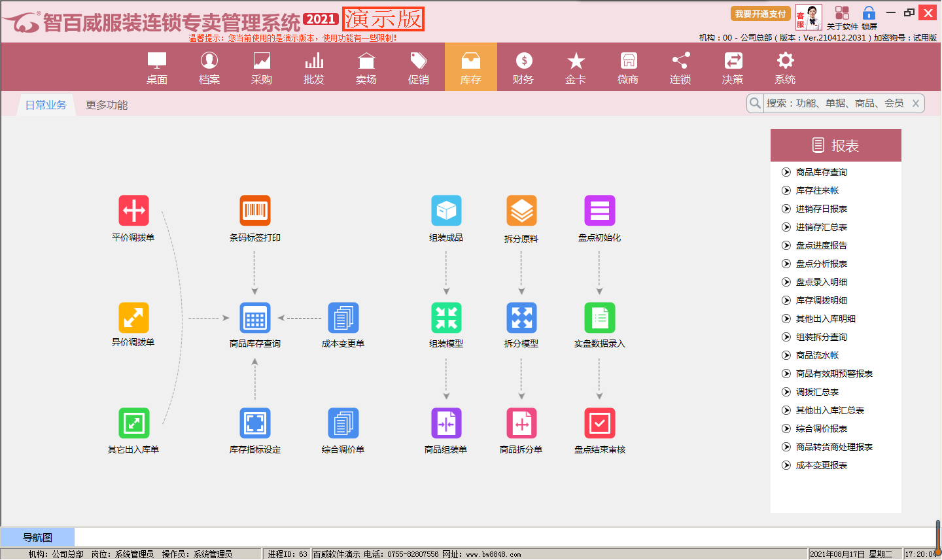Open the 盘点结束审核 checkmark icon
This screenshot has height=560, width=942.
click(599, 423)
